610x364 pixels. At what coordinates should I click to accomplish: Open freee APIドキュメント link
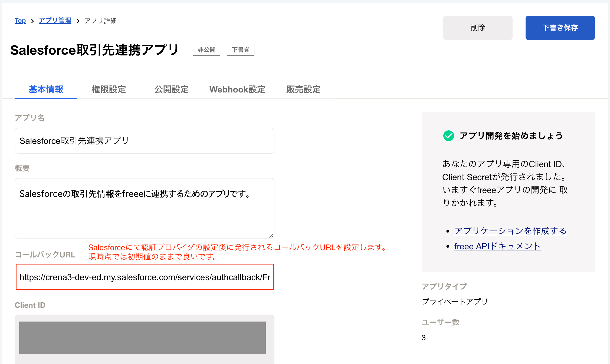click(498, 246)
